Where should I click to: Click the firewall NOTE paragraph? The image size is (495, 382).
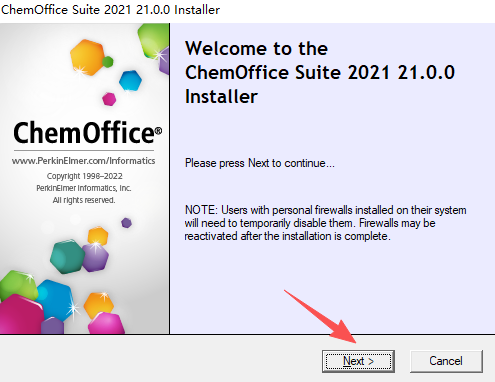(325, 223)
